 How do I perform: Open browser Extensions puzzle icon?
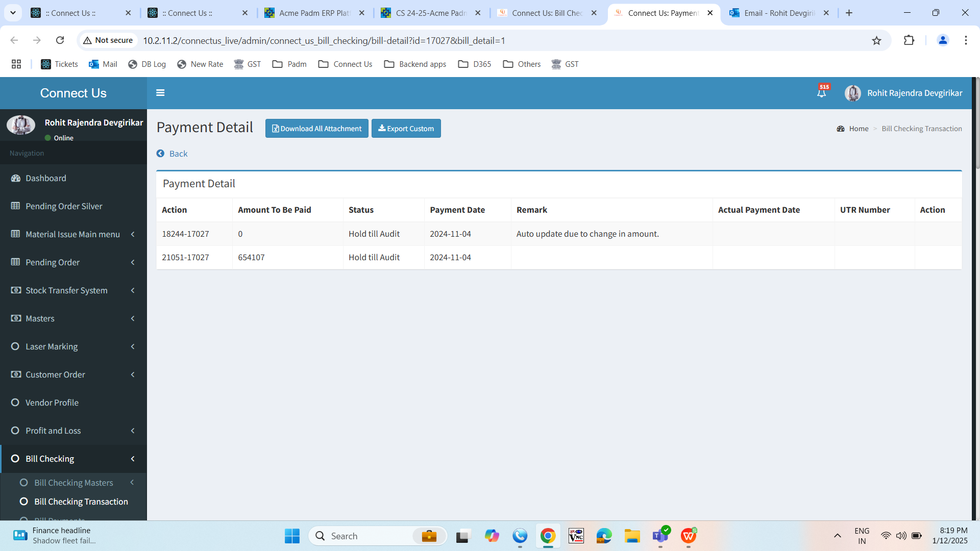(x=909, y=40)
